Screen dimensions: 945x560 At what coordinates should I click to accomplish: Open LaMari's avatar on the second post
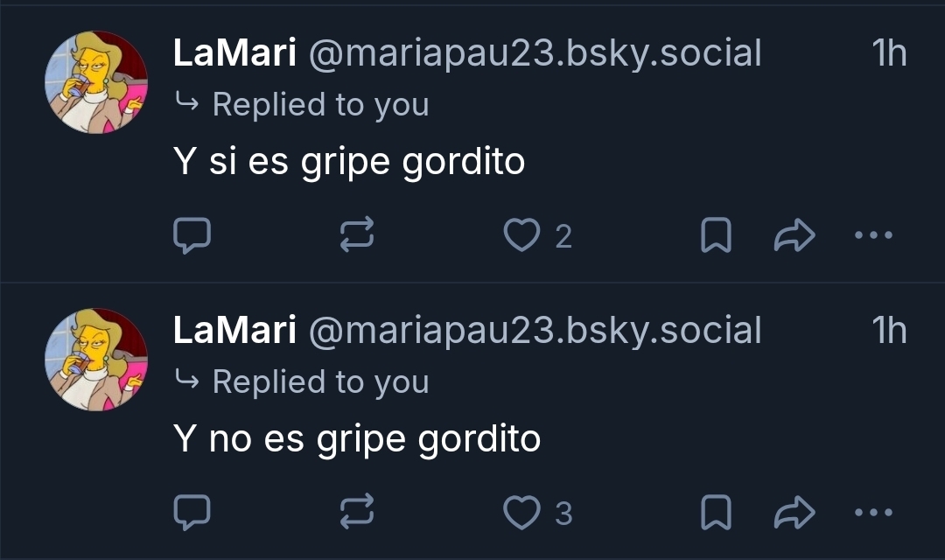click(96, 360)
